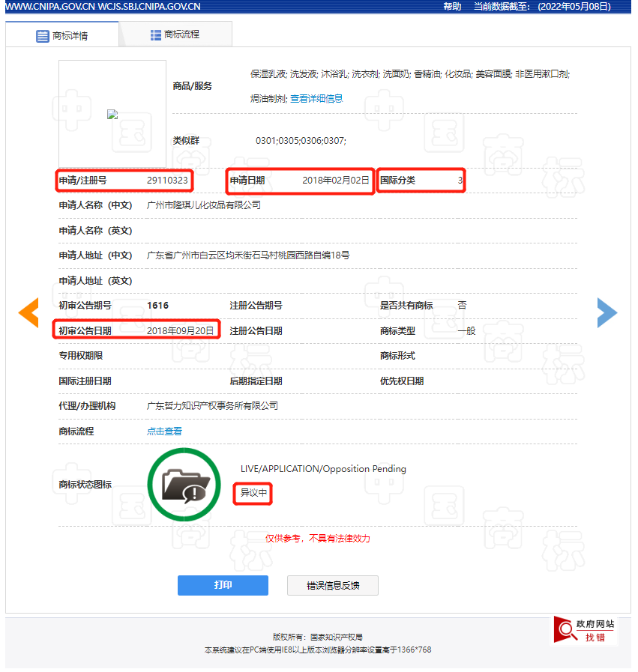Viewport: 638px width, 672px height.
Task: Click the 国际注册日期 field label
Action: pyautogui.click(x=85, y=381)
